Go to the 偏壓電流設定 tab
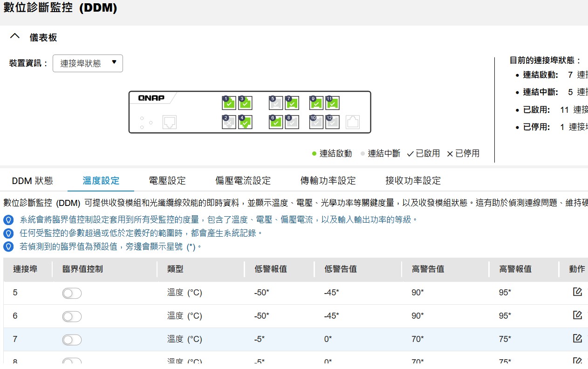Screen dimensions: 588x369 [243, 181]
